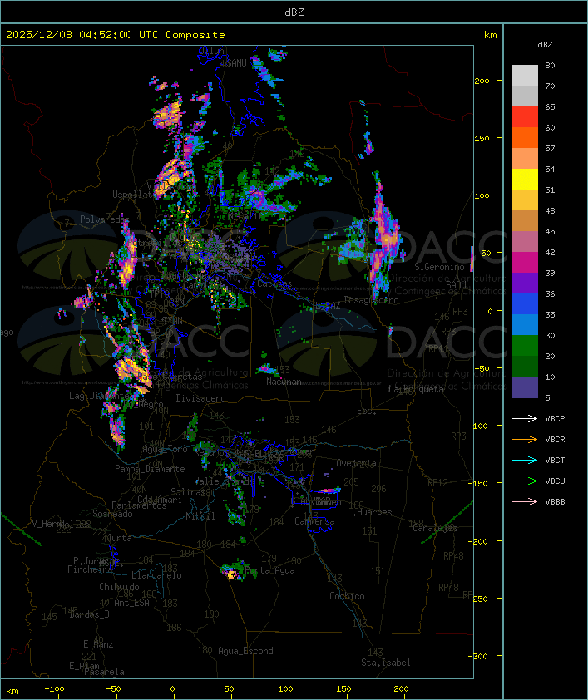Click the dBZ title at top center

tap(294, 12)
